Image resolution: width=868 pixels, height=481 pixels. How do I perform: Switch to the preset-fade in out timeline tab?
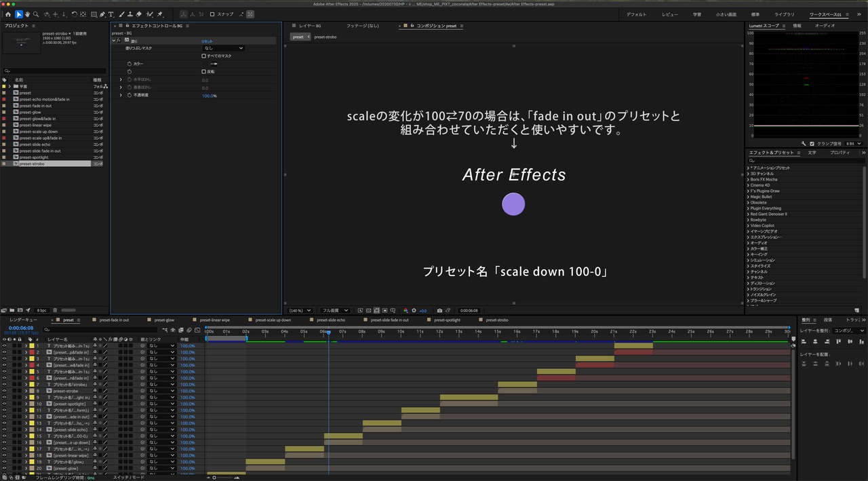114,320
